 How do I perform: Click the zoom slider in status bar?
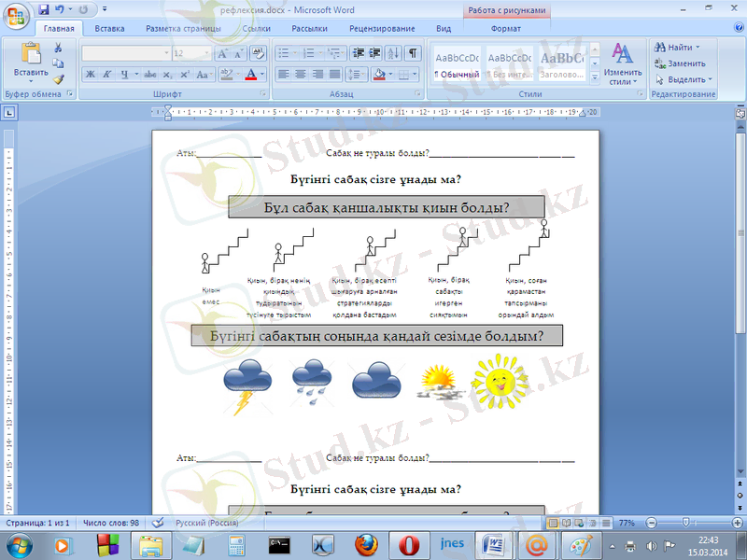pyautogui.click(x=685, y=524)
